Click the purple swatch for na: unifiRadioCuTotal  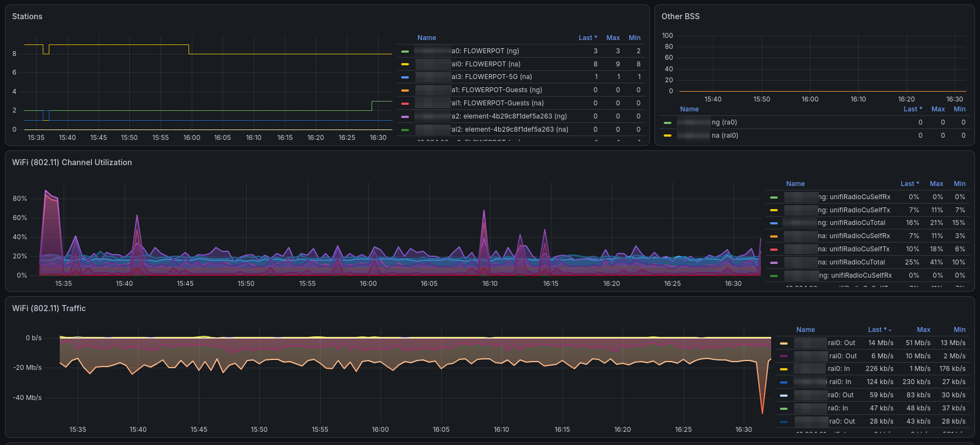pyautogui.click(x=773, y=263)
